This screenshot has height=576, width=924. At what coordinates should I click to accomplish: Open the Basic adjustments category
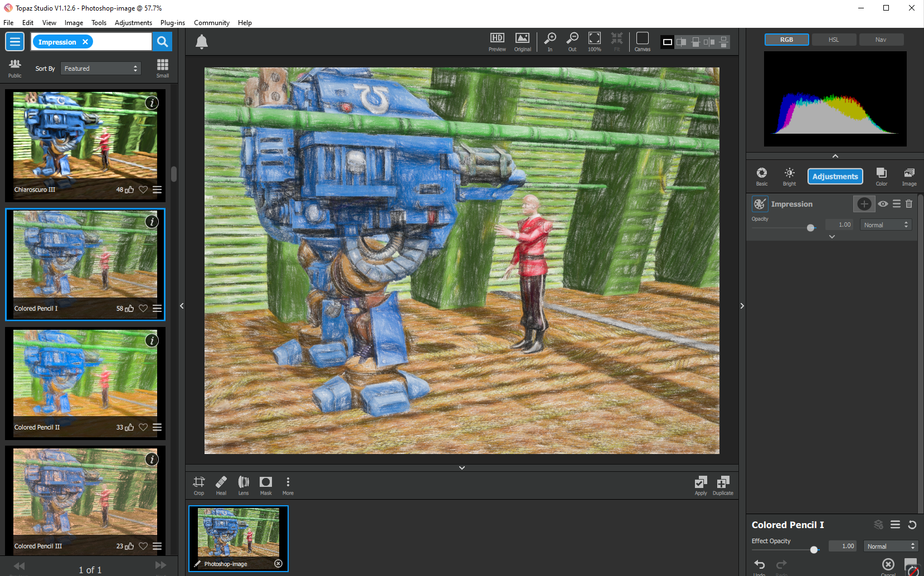point(762,177)
